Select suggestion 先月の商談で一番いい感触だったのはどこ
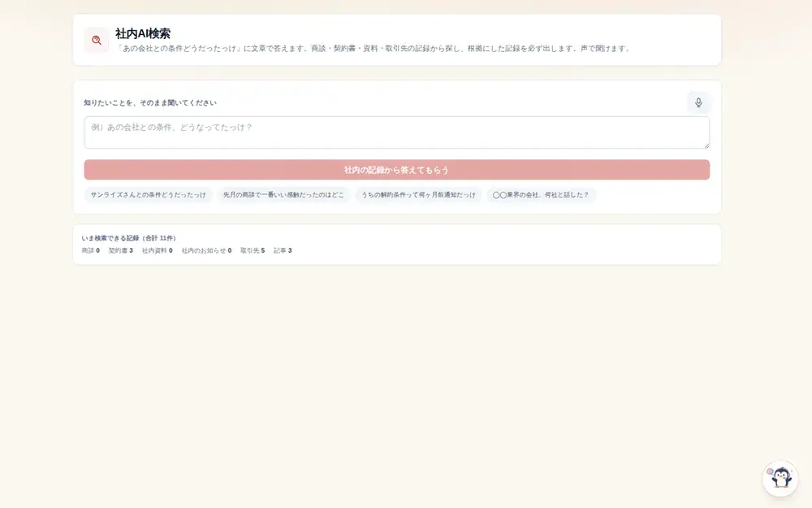The width and height of the screenshot is (812, 508). [283, 195]
